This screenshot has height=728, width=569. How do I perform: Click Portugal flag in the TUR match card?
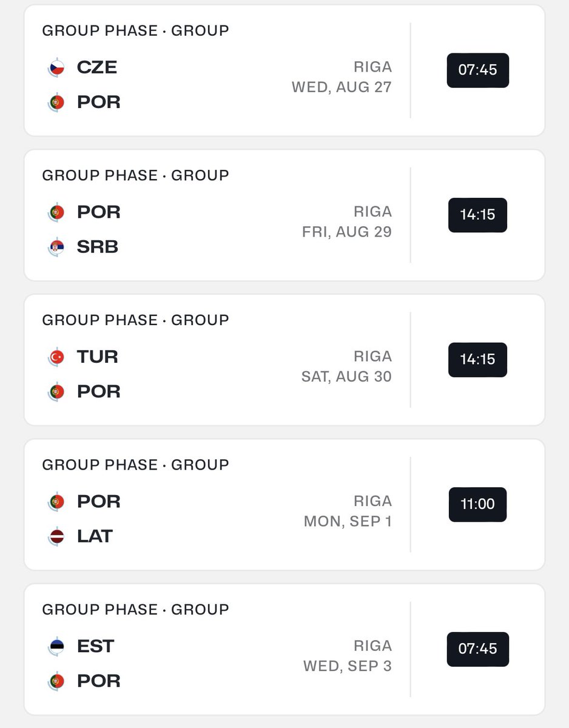click(56, 392)
